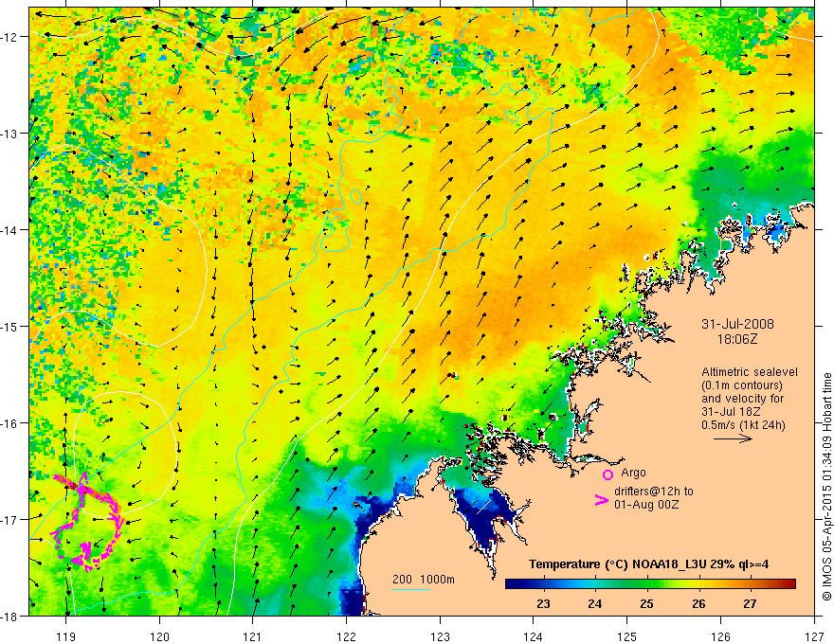834x644 pixels.
Task: Click the '(0.1m contours)' caption line
Action: coord(741,385)
